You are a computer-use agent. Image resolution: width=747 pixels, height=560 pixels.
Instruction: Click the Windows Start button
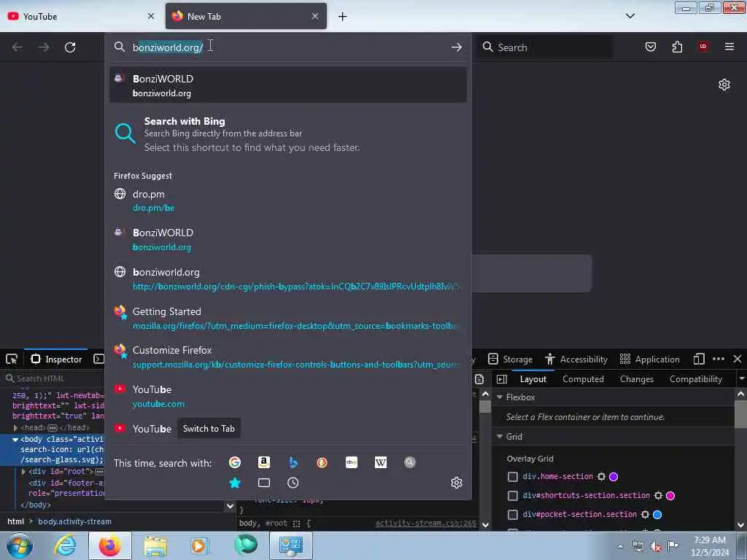click(x=20, y=546)
